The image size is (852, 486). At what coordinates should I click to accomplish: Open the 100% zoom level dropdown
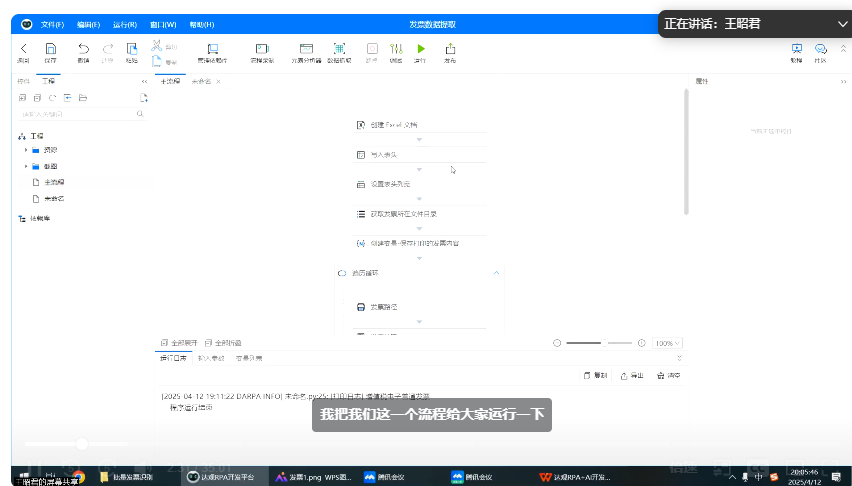tap(666, 343)
